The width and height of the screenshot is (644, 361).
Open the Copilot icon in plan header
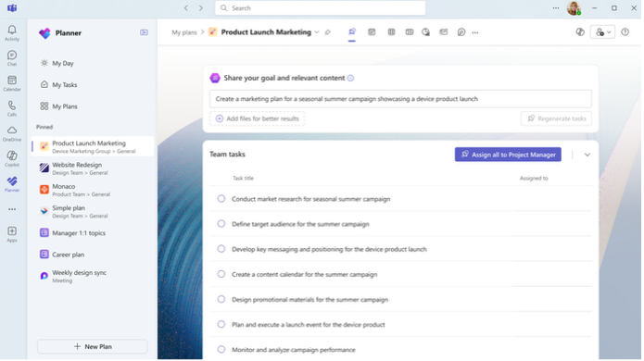(x=580, y=32)
